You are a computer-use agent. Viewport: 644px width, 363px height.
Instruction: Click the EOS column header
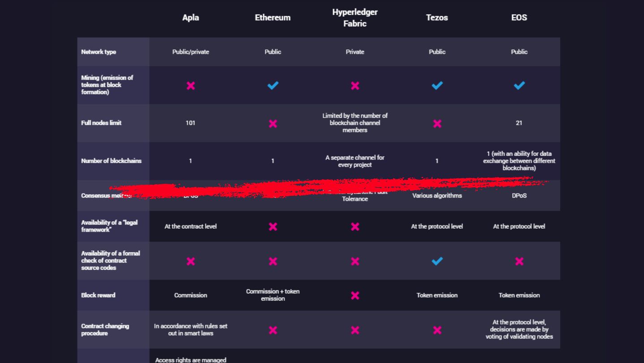pos(519,17)
